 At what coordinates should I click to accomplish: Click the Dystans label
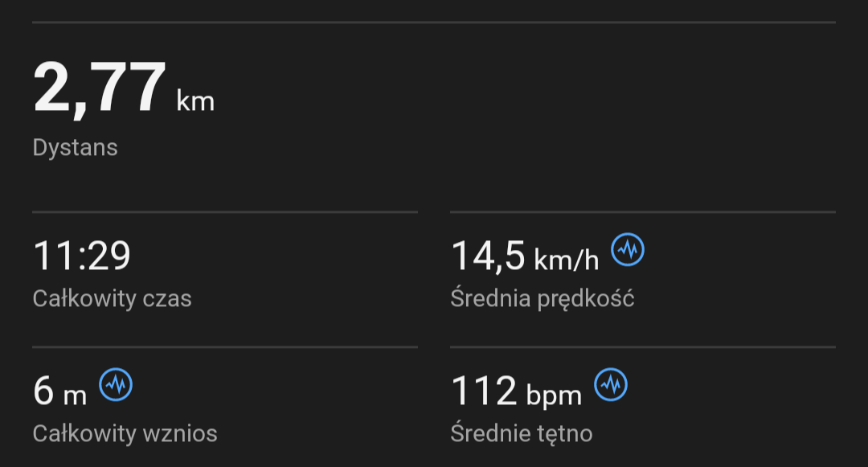coord(76,148)
